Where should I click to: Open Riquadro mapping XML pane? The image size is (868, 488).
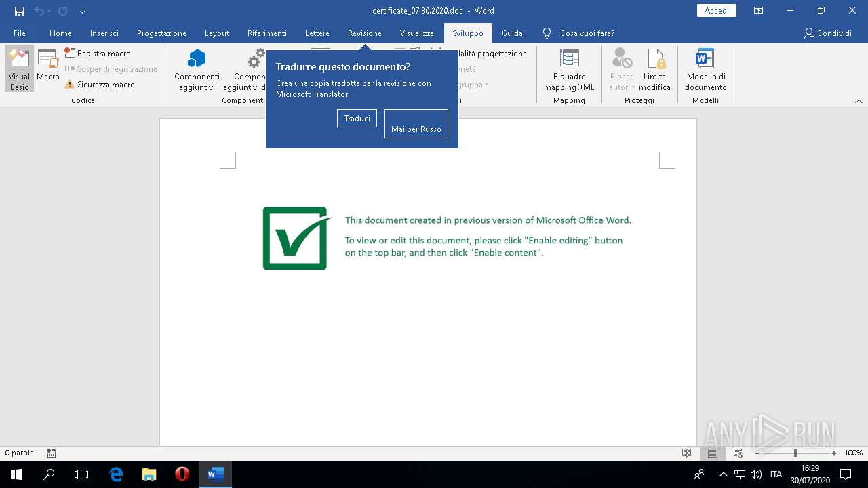pyautogui.click(x=569, y=70)
